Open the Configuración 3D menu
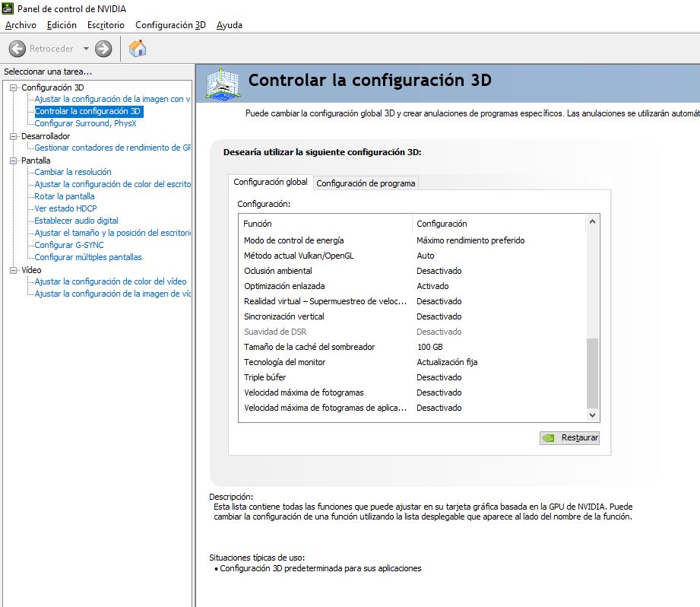The image size is (700, 607). [170, 25]
